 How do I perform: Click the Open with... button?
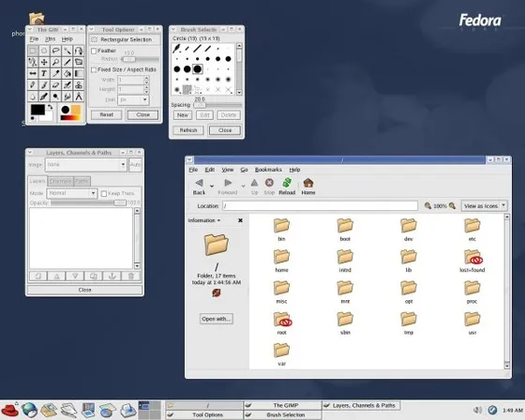[217, 319]
